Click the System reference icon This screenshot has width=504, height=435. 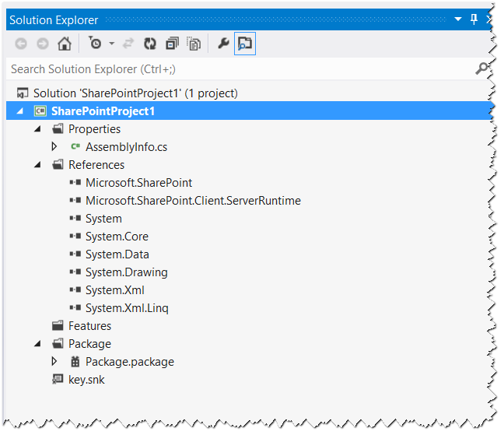[75, 219]
